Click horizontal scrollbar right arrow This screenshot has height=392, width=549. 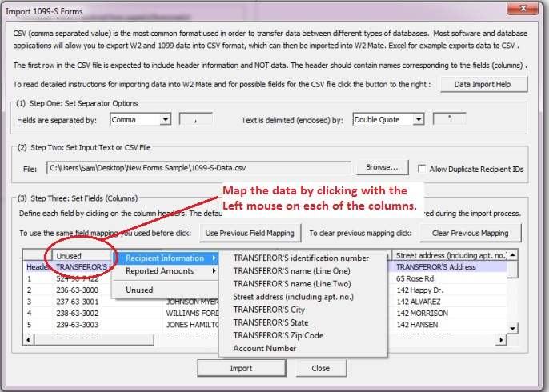(501, 339)
